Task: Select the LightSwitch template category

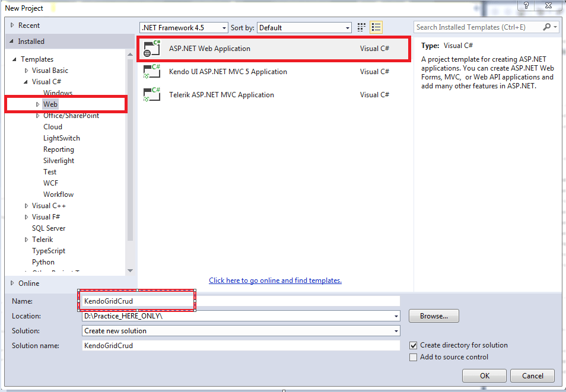Action: click(x=62, y=138)
